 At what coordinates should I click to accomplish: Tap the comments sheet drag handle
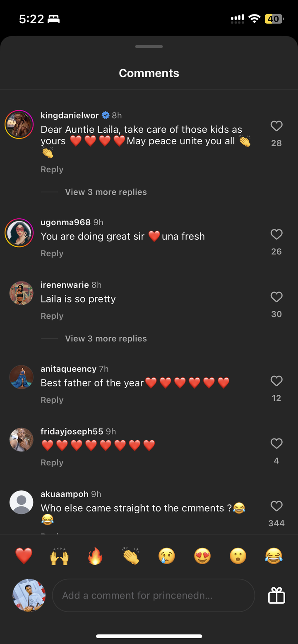[149, 47]
